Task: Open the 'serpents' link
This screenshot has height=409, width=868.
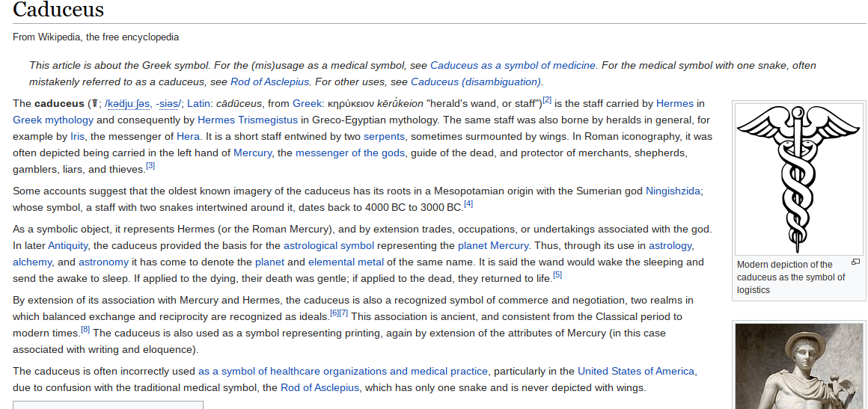Action: pos(384,137)
